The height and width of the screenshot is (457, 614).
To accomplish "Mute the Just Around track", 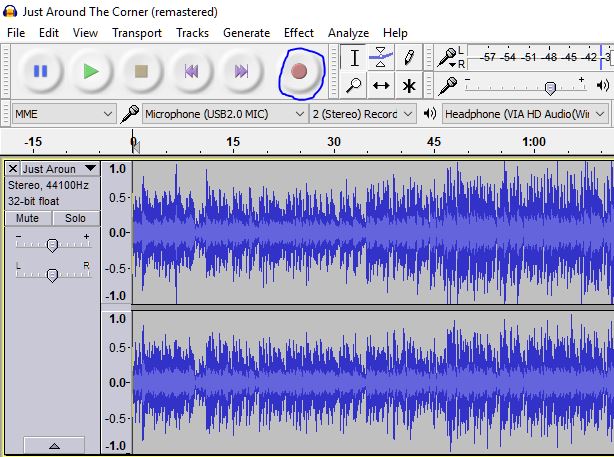I will (27, 218).
